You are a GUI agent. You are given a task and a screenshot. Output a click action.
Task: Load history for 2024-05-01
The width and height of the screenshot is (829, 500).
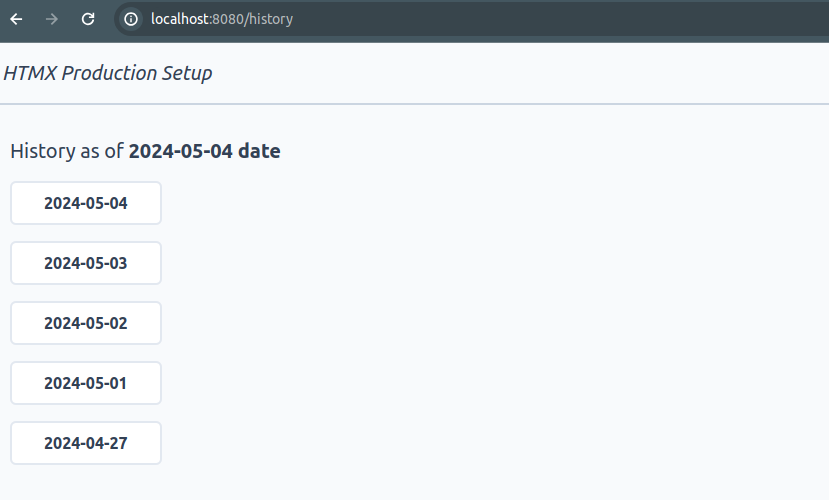point(86,383)
